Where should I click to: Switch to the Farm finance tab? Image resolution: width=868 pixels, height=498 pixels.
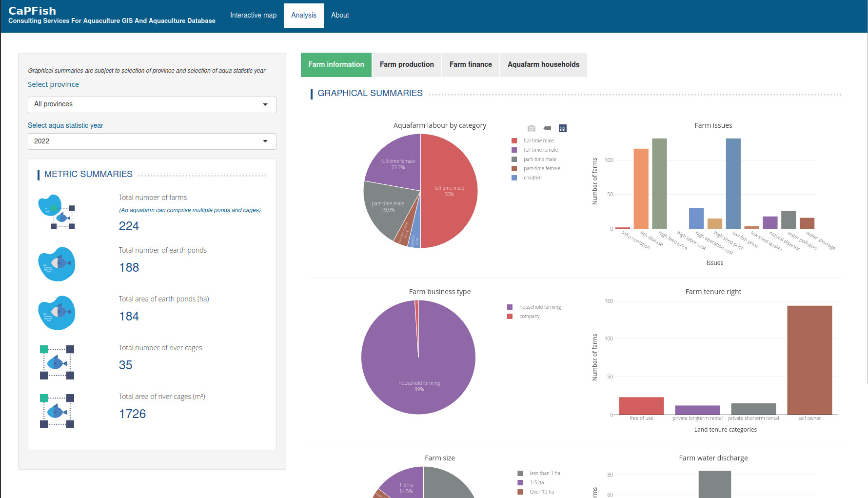tap(470, 64)
